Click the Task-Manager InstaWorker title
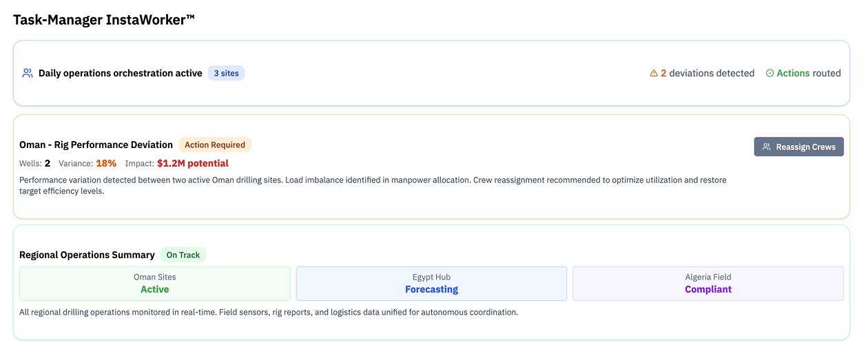Viewport: 868px width, 351px height. click(x=104, y=20)
